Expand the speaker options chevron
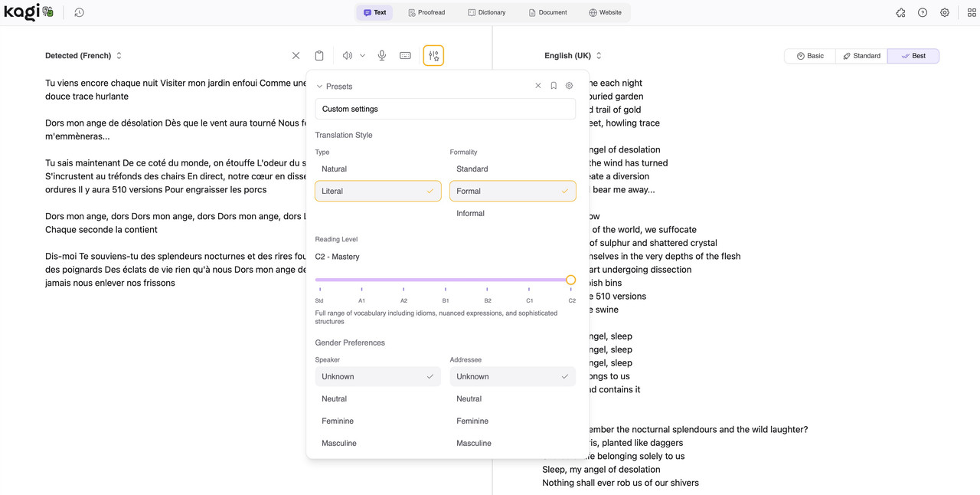 point(362,55)
